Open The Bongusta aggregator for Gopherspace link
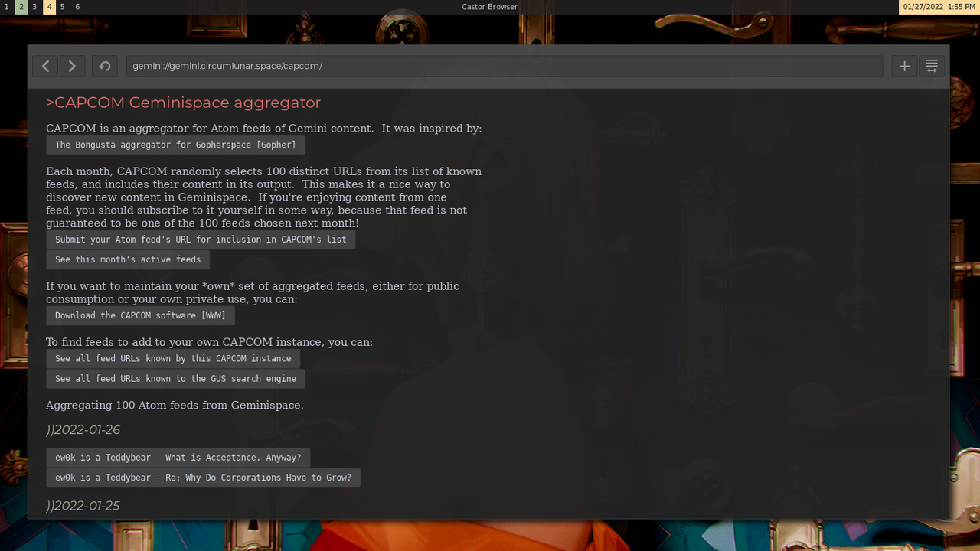Image resolution: width=980 pixels, height=551 pixels. point(175,145)
